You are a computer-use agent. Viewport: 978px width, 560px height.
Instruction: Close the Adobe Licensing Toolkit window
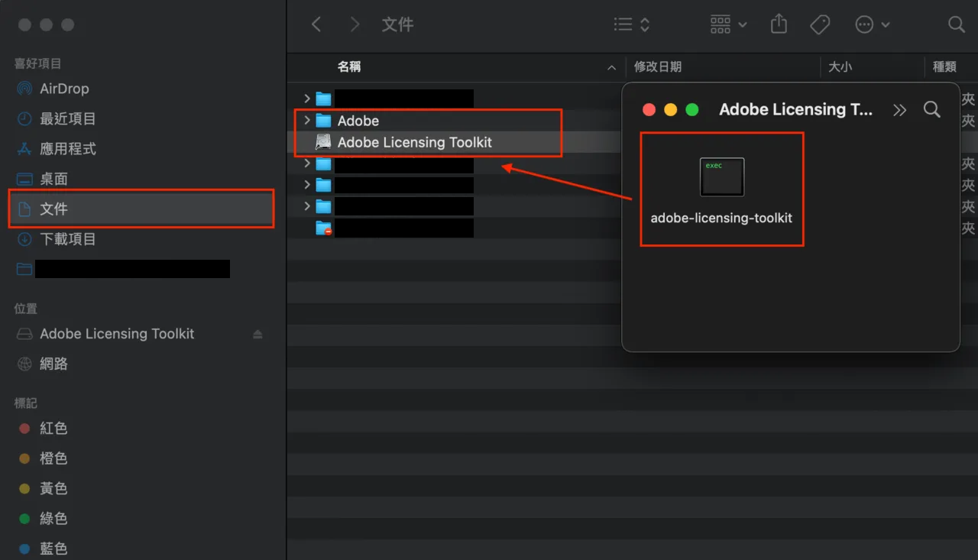click(649, 110)
